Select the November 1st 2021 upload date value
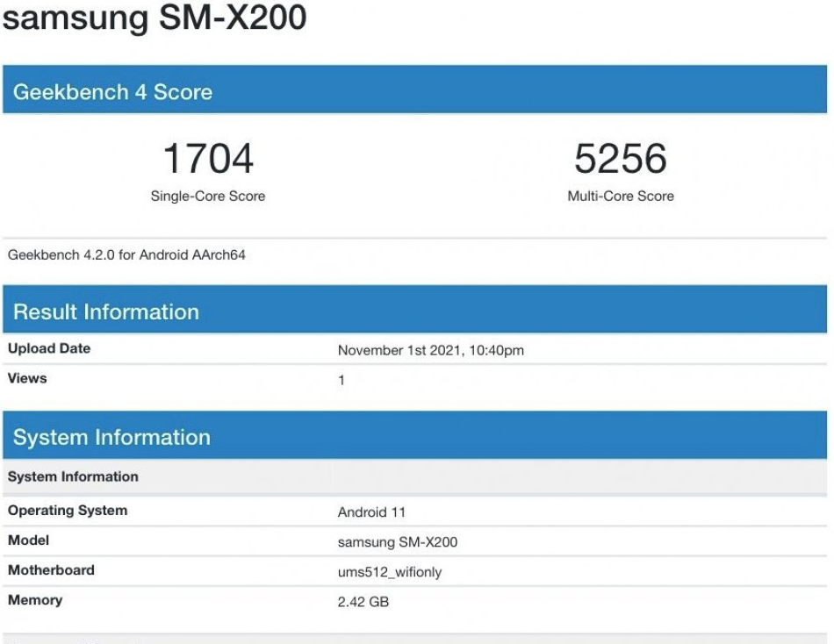Viewport: 834px width, 644px height. 430,351
